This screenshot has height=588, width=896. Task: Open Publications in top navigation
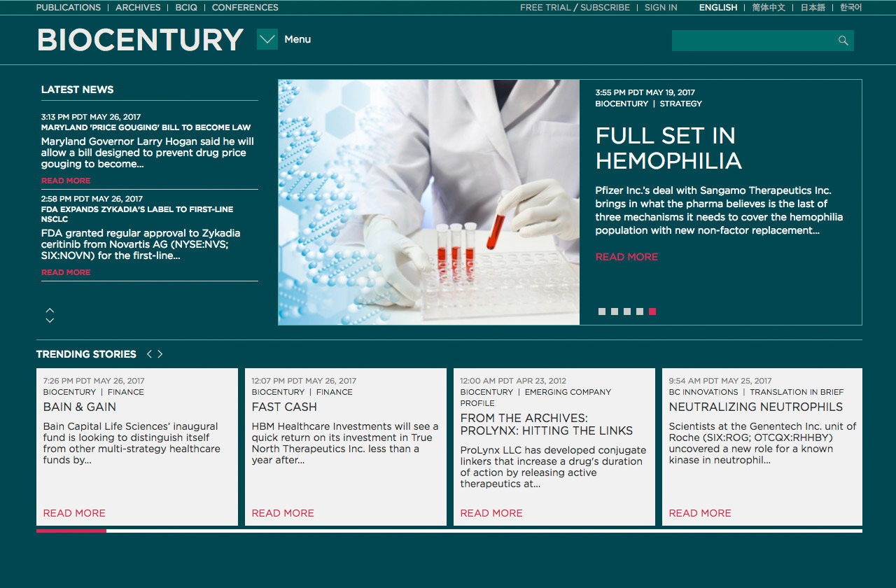69,8
